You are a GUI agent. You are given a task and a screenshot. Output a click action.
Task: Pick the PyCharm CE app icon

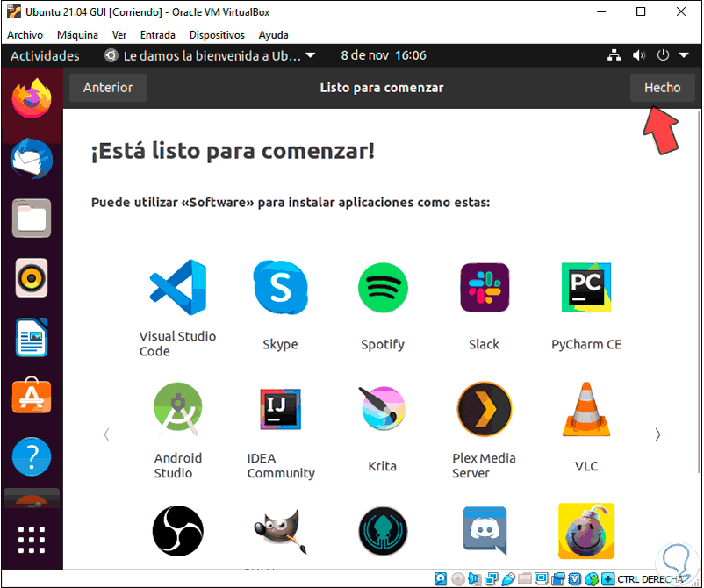click(x=586, y=288)
